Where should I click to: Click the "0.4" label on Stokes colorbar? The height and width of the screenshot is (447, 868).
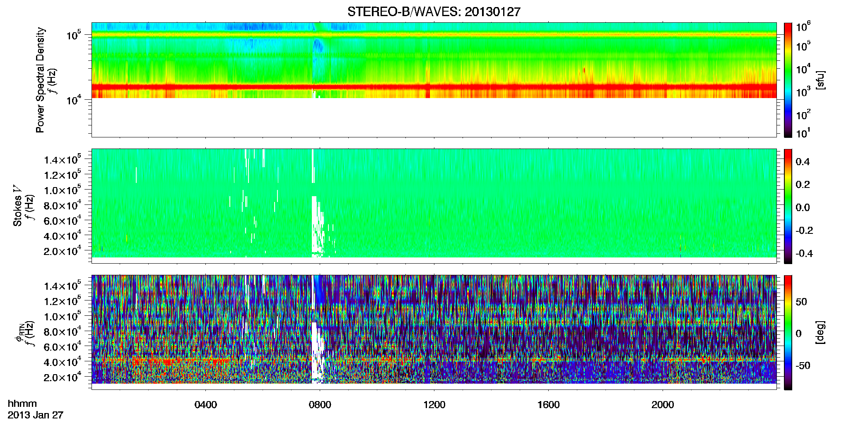pyautogui.click(x=803, y=162)
